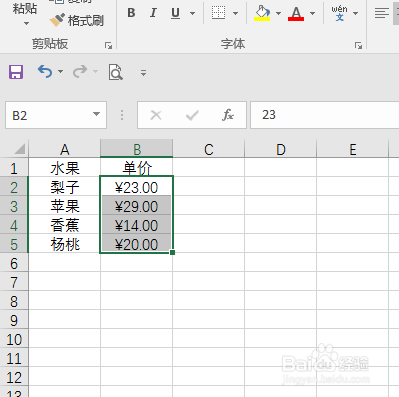Click cell containing ¥29.00
Viewport: 399px width, 397px height.
tap(137, 206)
